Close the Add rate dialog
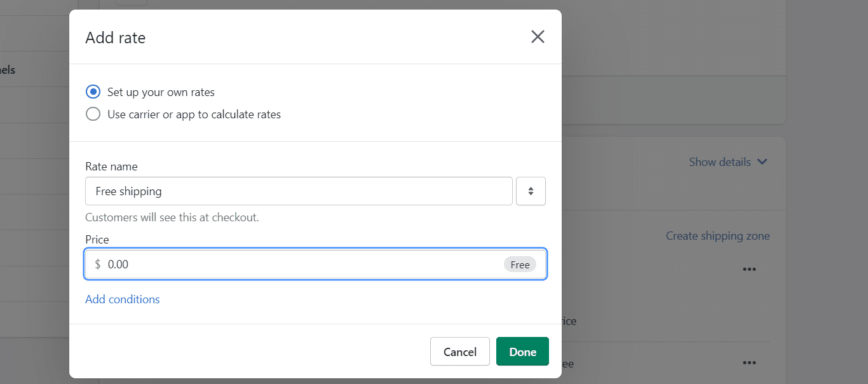This screenshot has height=384, width=868. 538,37
